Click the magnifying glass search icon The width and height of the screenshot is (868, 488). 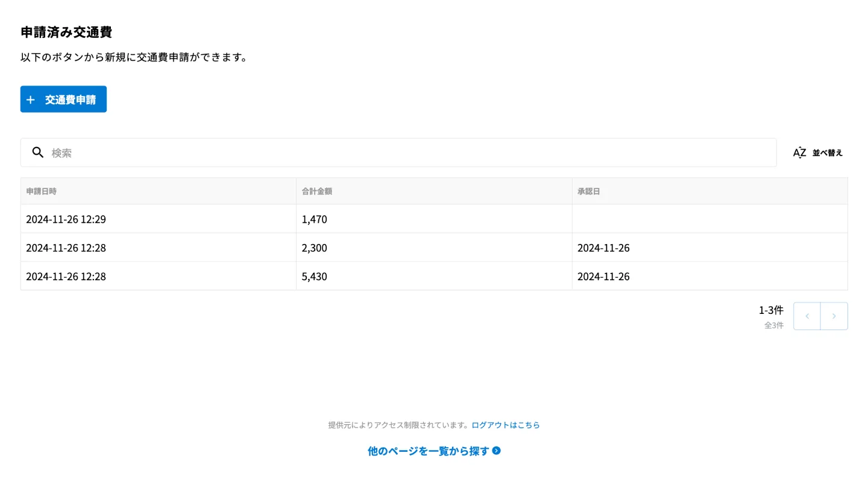tap(38, 152)
